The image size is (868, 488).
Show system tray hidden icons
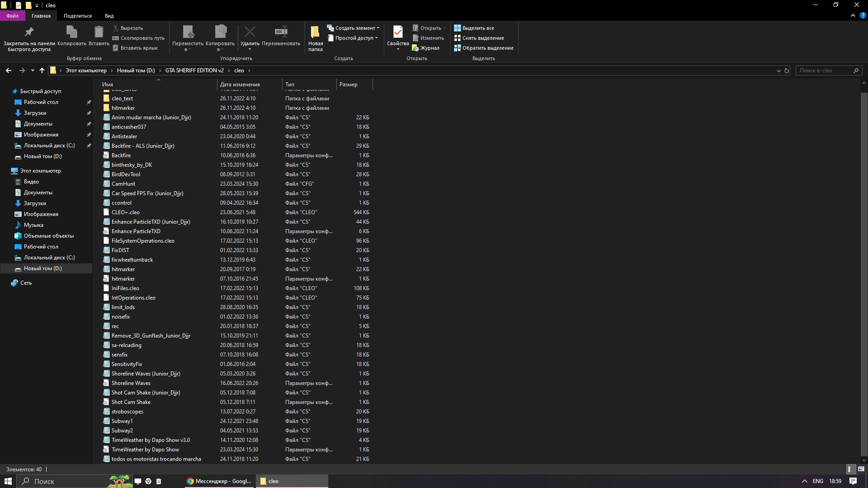pyautogui.click(x=804, y=481)
